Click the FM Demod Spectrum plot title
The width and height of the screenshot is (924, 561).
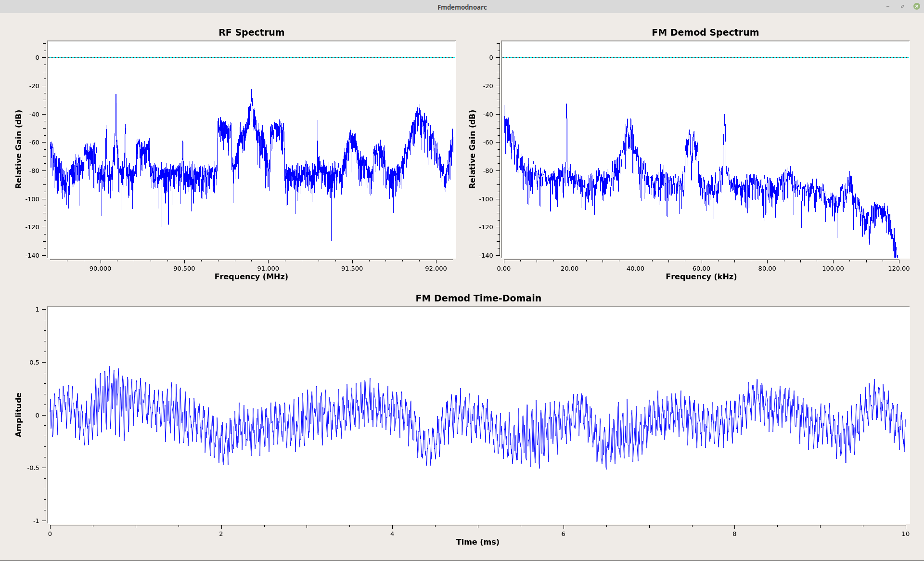point(705,32)
